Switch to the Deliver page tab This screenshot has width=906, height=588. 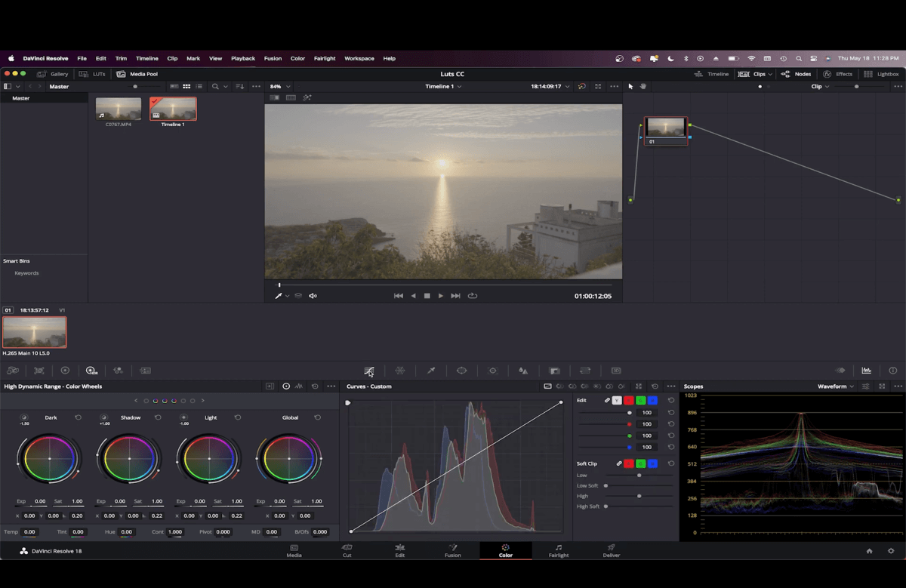[x=612, y=550]
